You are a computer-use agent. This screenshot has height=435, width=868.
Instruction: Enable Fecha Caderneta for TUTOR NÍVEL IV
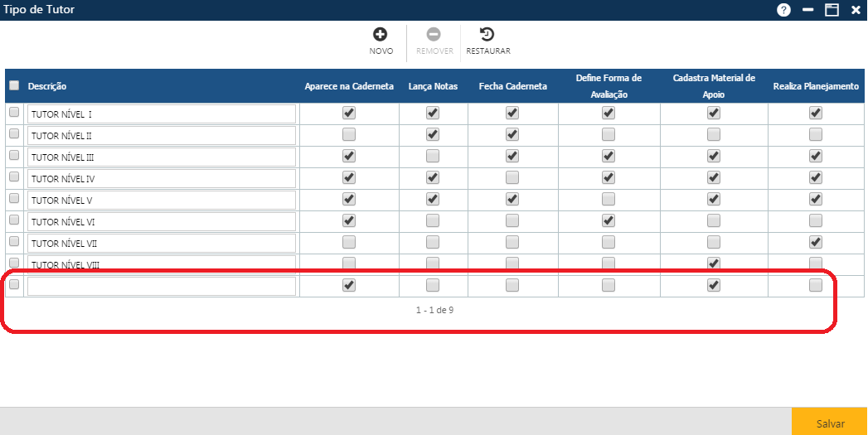click(x=512, y=177)
